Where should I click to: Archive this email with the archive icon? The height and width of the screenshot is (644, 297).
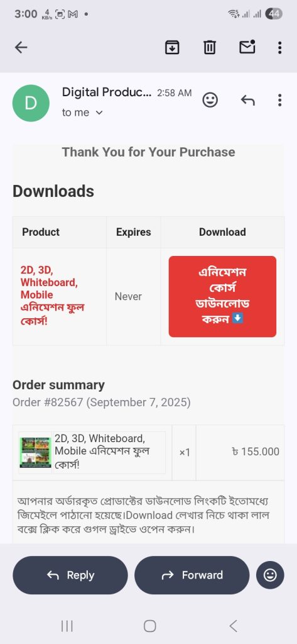172,48
